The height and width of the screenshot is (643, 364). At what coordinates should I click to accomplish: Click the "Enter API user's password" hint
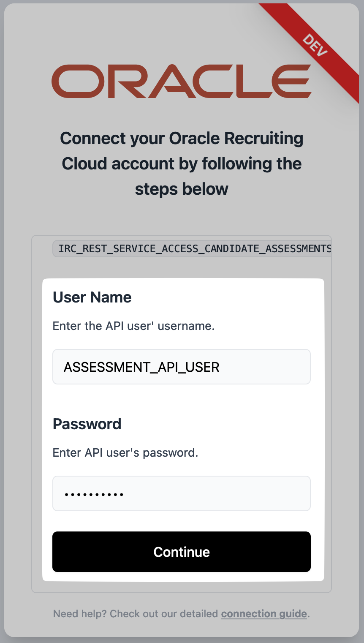(125, 452)
